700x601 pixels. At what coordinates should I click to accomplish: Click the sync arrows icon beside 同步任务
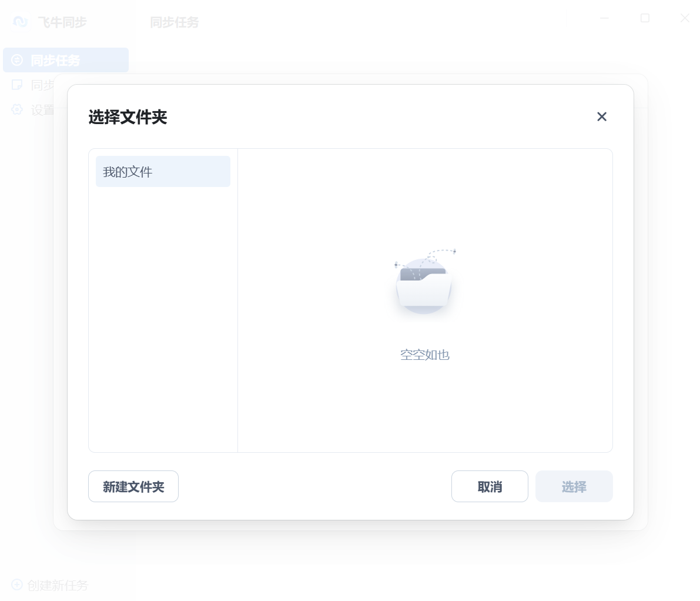pyautogui.click(x=16, y=60)
